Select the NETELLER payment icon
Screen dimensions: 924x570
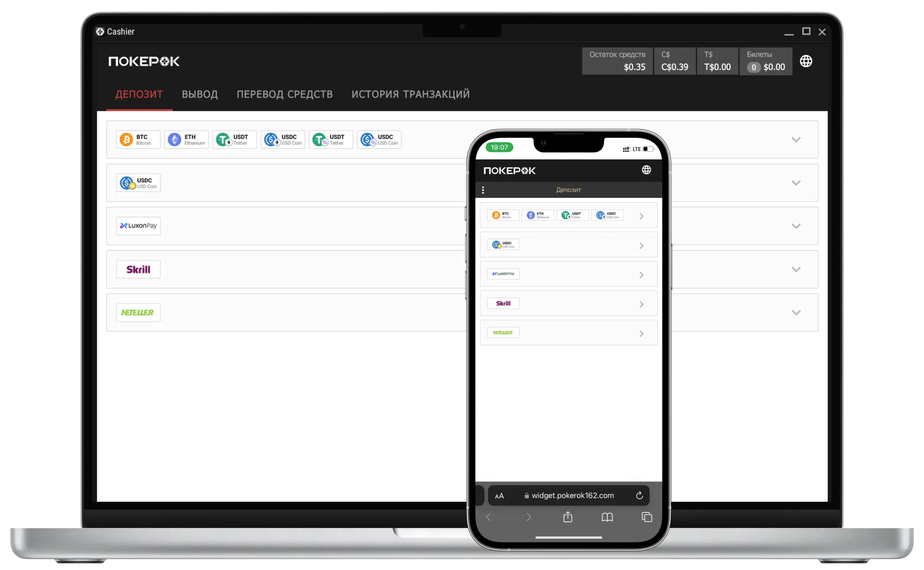tap(138, 313)
